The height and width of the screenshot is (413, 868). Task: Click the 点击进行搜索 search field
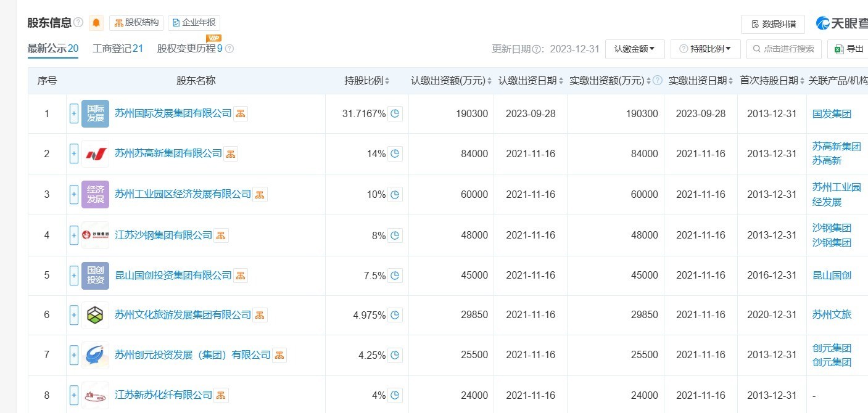[x=783, y=49]
